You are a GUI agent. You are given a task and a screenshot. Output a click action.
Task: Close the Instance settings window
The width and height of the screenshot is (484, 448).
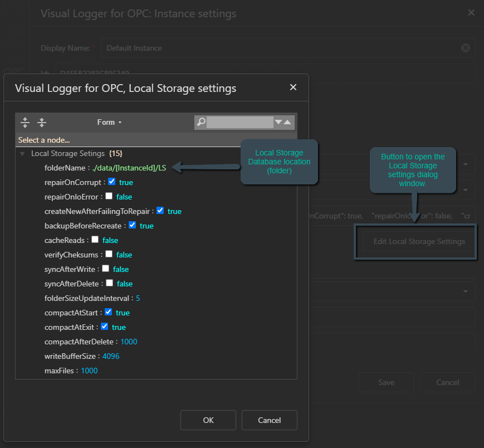(471, 13)
